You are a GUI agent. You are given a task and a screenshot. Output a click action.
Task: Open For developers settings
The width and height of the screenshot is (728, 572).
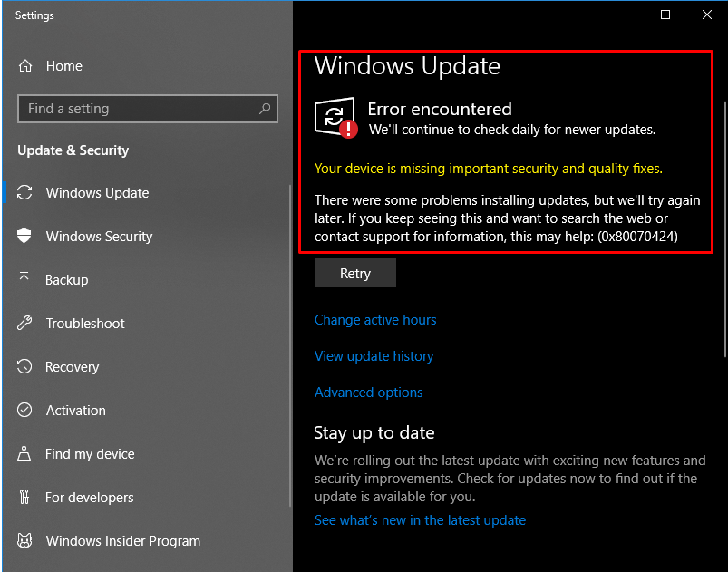coord(89,498)
